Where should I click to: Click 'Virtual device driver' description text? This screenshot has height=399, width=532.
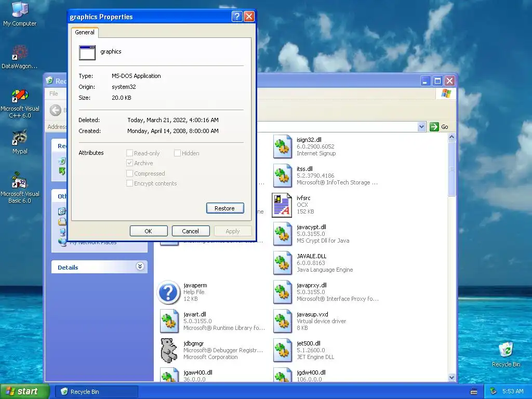(x=321, y=321)
